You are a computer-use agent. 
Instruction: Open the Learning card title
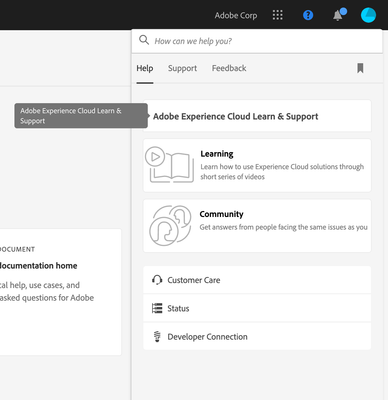(217, 154)
